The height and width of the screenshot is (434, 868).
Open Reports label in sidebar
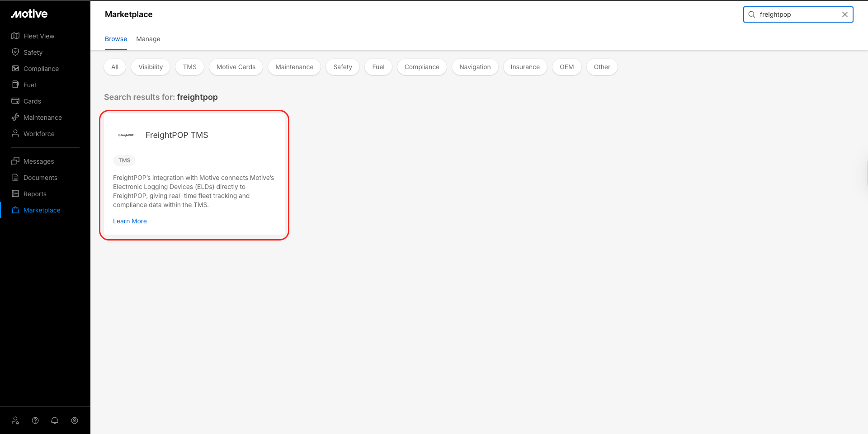pos(35,194)
